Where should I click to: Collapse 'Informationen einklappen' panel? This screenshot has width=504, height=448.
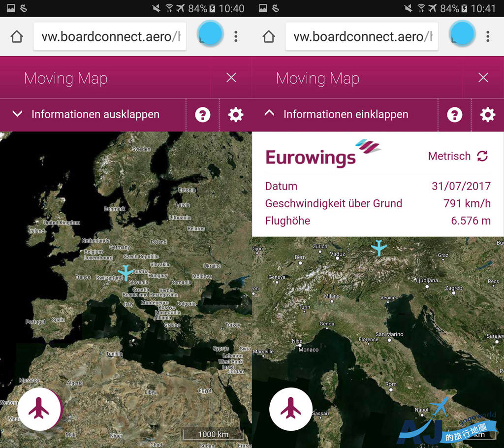tap(345, 115)
